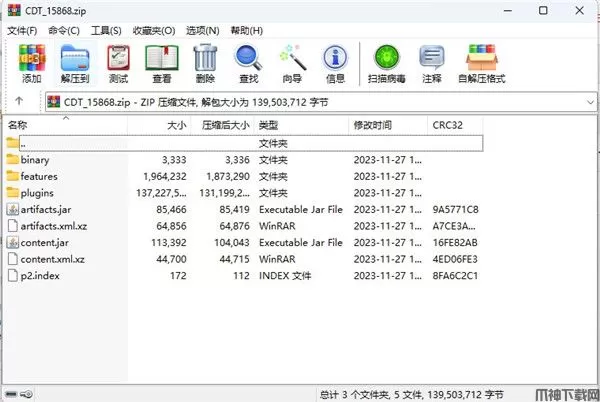Select the artifacts.xml.xz file name
The height and width of the screenshot is (402, 600).
tap(54, 226)
